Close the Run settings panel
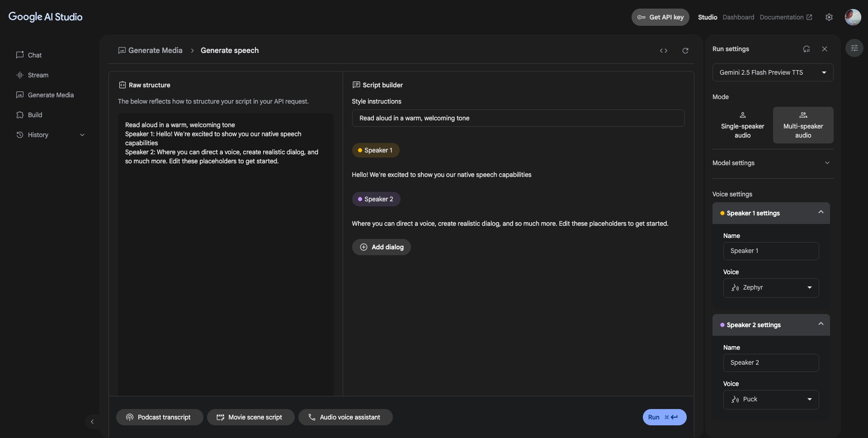This screenshot has height=438, width=868. [825, 49]
